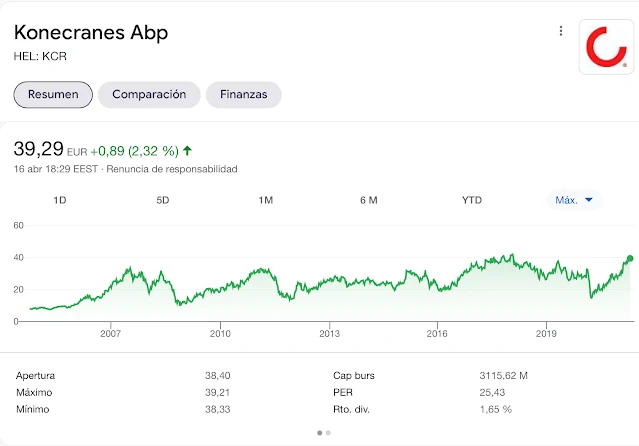Click the ticker text HEL: KCR

pyautogui.click(x=40, y=56)
